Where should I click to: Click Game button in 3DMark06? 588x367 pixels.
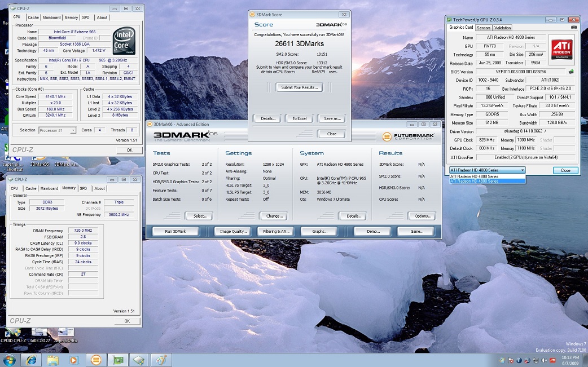tap(416, 231)
